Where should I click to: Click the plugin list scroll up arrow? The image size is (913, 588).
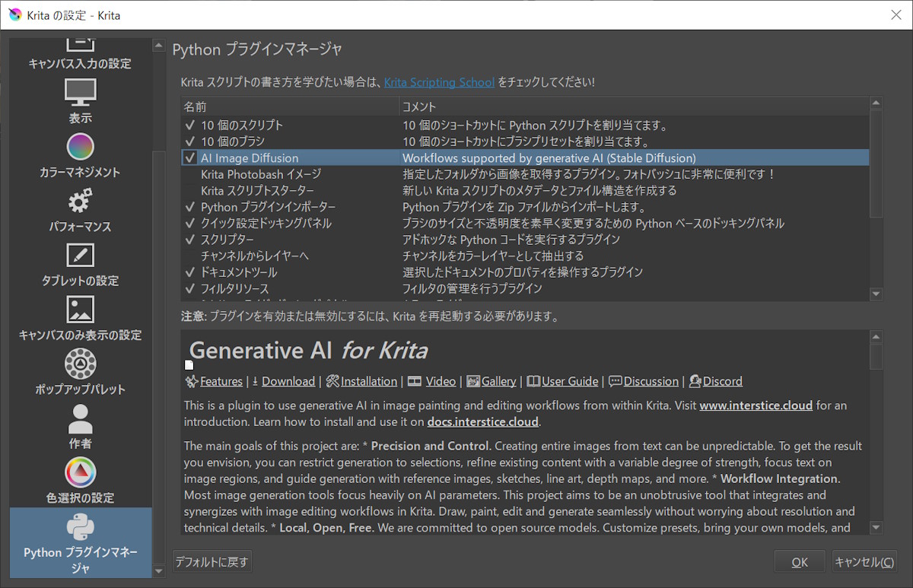pyautogui.click(x=876, y=103)
